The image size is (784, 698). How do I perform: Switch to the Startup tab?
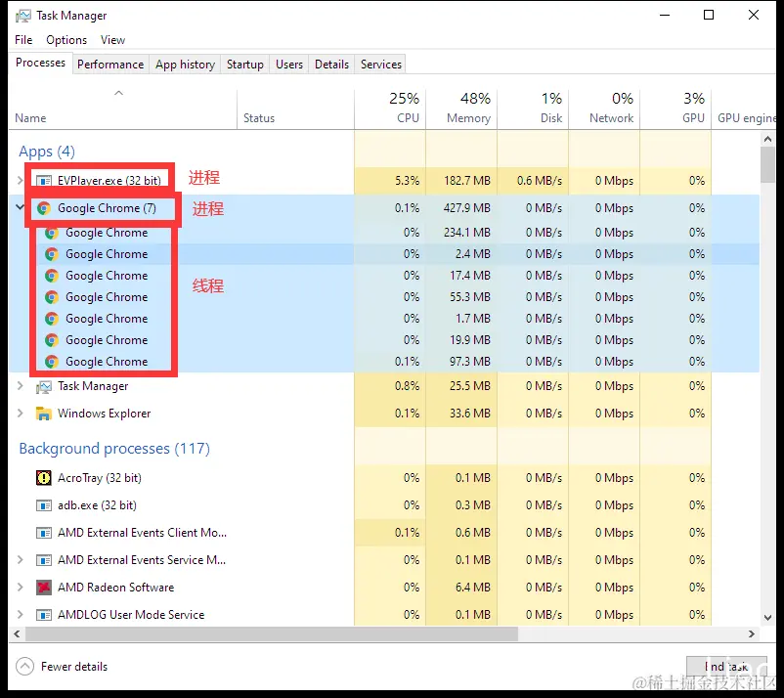245,65
